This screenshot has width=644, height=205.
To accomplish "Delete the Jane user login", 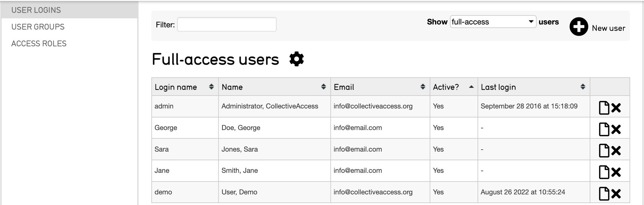I will pos(616,172).
